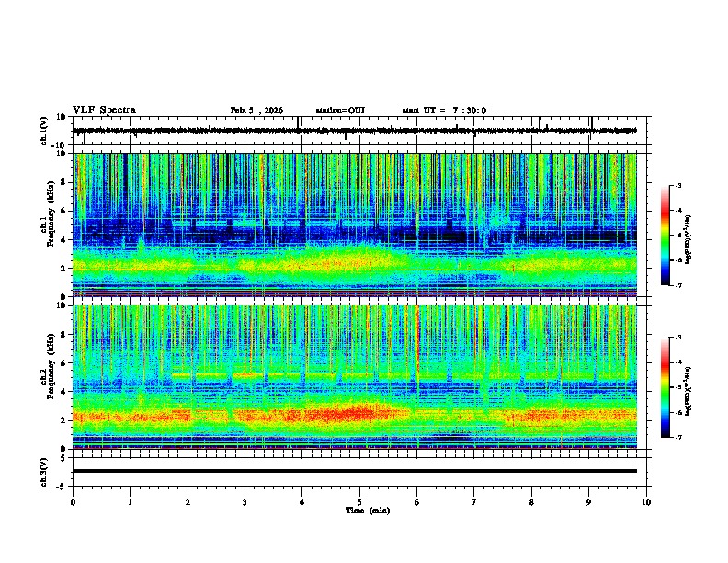Click the ch.1 voltage waveform trace

click(354, 131)
